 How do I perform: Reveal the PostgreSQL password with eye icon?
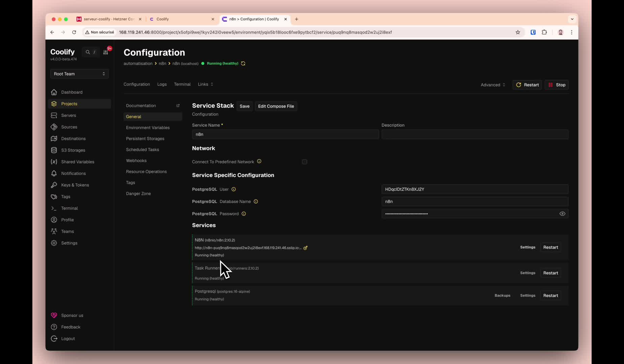562,214
